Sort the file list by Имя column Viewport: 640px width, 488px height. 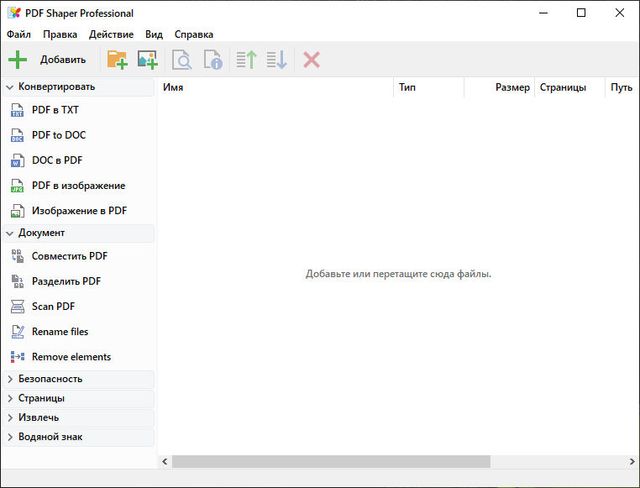pos(275,88)
